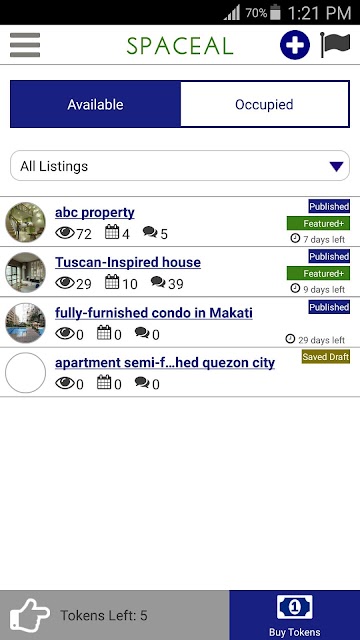
Task: Tap the blue plus add-listing icon
Action: [295, 45]
